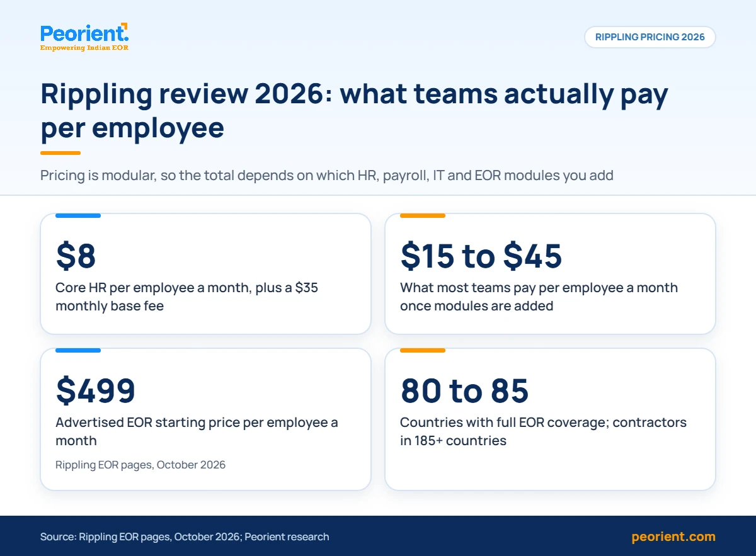Click "Advertised EOR starting price" description
This screenshot has width=756, height=556.
click(x=197, y=431)
